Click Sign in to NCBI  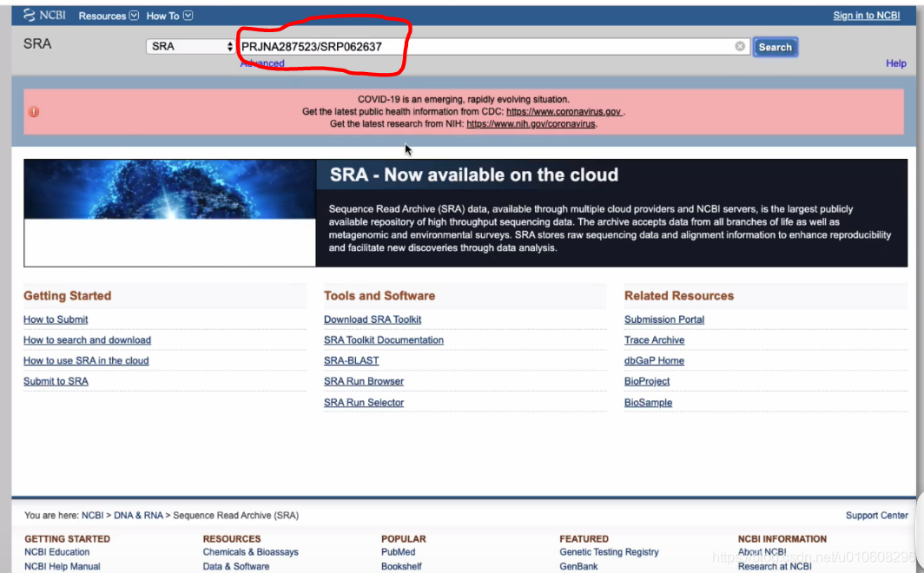click(866, 16)
